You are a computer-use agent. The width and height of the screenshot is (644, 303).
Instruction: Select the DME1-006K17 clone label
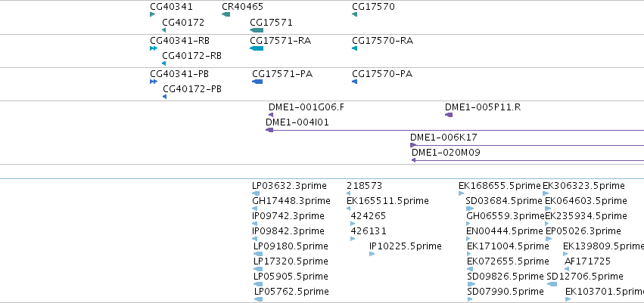coord(443,138)
